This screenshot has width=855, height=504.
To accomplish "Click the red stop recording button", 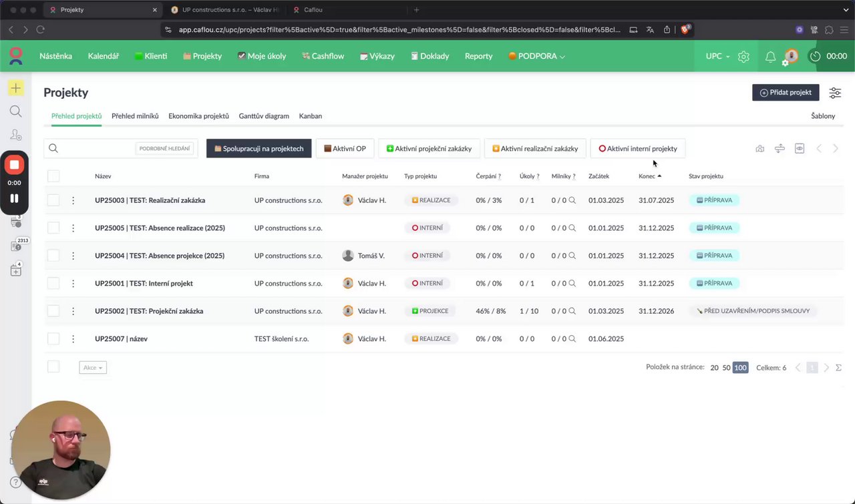I will pyautogui.click(x=14, y=164).
